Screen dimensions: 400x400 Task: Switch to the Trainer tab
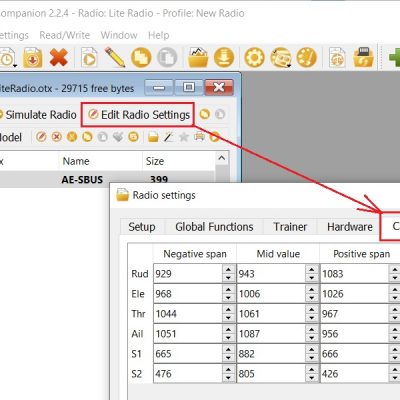click(290, 227)
